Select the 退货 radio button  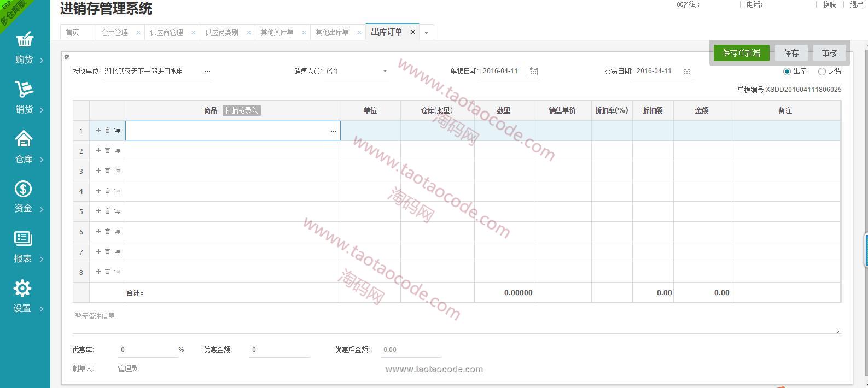click(822, 72)
